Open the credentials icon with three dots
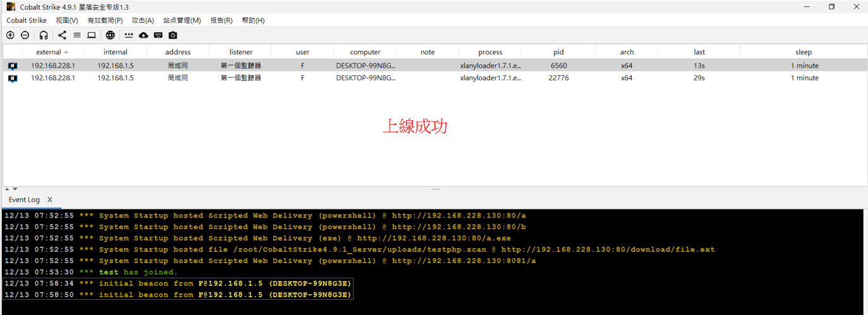This screenshot has width=868, height=315. tap(129, 35)
